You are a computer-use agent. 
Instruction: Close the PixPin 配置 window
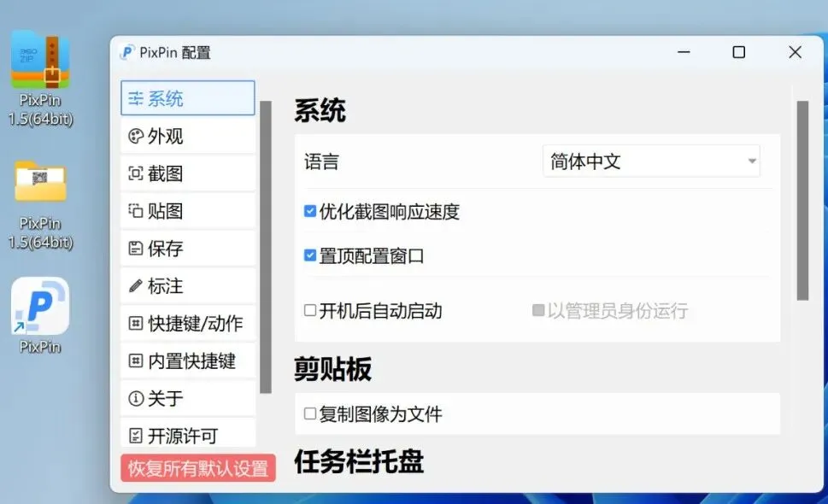[795, 52]
